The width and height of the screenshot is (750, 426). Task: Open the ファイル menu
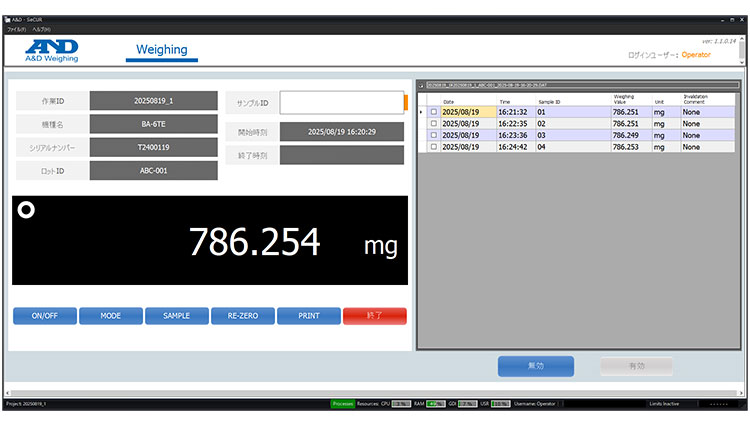(16, 29)
